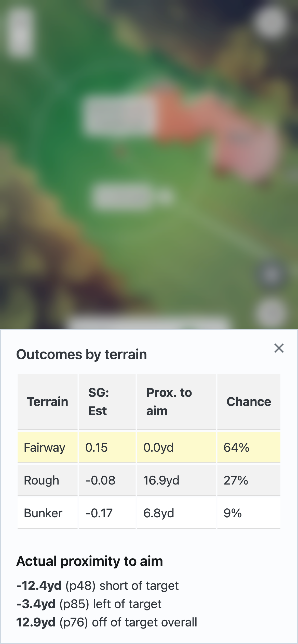Sort by the Chance column header
Image resolution: width=298 pixels, height=644 pixels.
(x=249, y=402)
